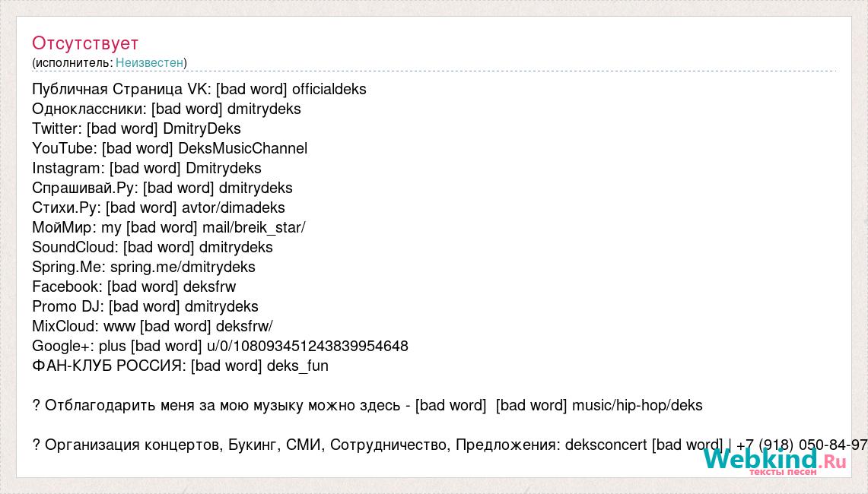
Task: Click the Promo DJ dmitrydeks line
Action: (145, 306)
